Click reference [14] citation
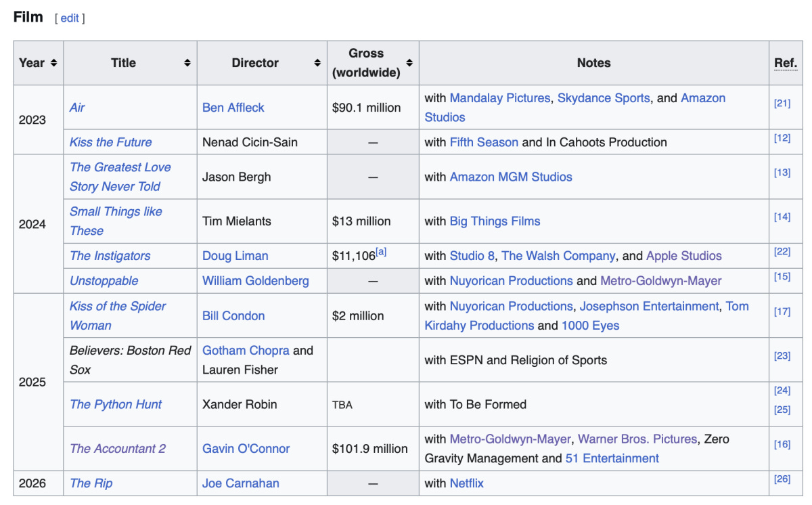This screenshot has width=812, height=505. click(782, 217)
